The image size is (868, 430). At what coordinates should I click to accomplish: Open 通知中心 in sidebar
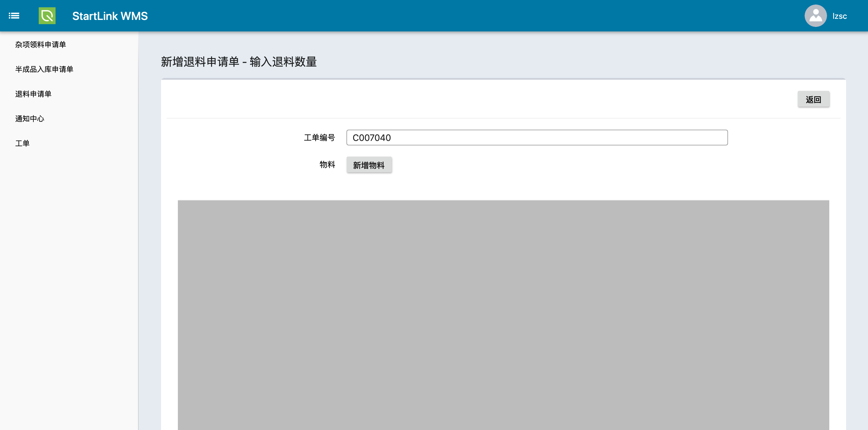point(30,119)
